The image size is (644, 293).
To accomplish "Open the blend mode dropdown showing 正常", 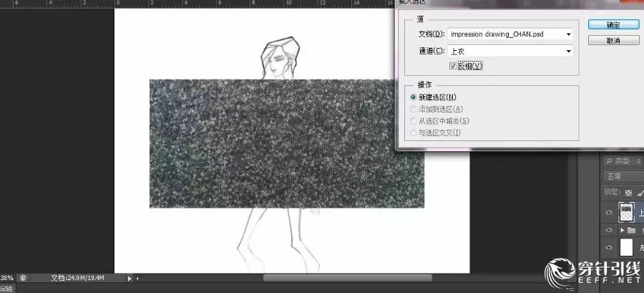I will (623, 177).
